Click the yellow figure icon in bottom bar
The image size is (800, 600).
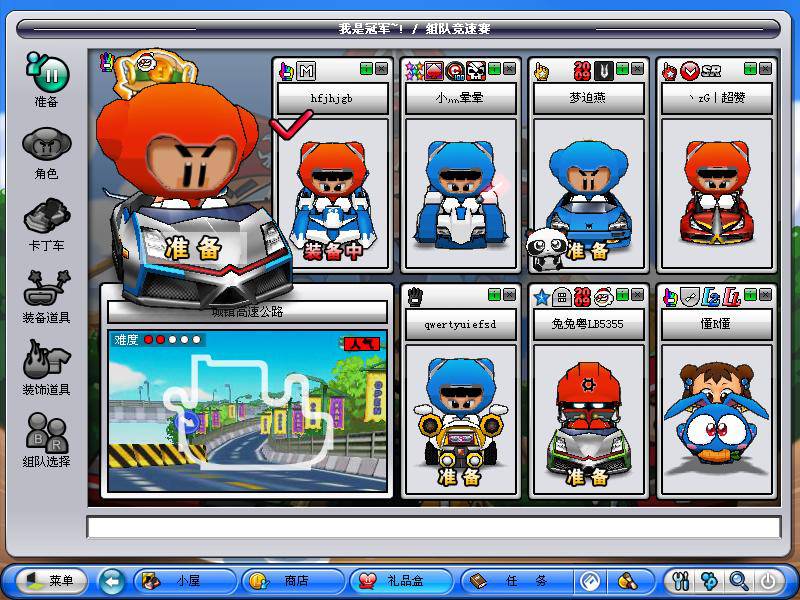pos(628,581)
